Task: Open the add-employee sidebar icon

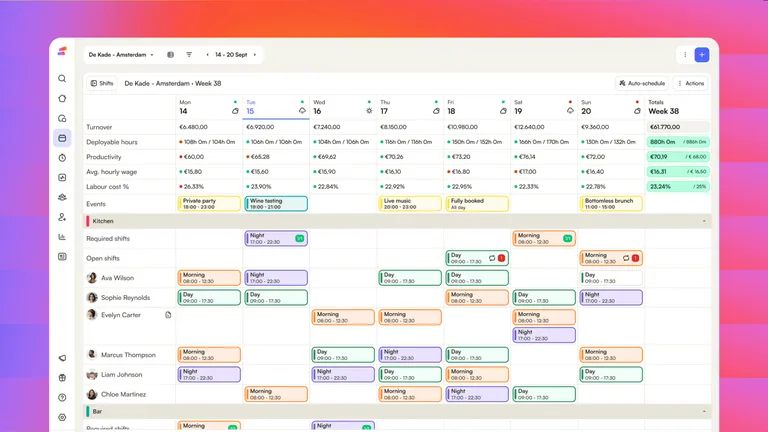Action: tap(62, 217)
